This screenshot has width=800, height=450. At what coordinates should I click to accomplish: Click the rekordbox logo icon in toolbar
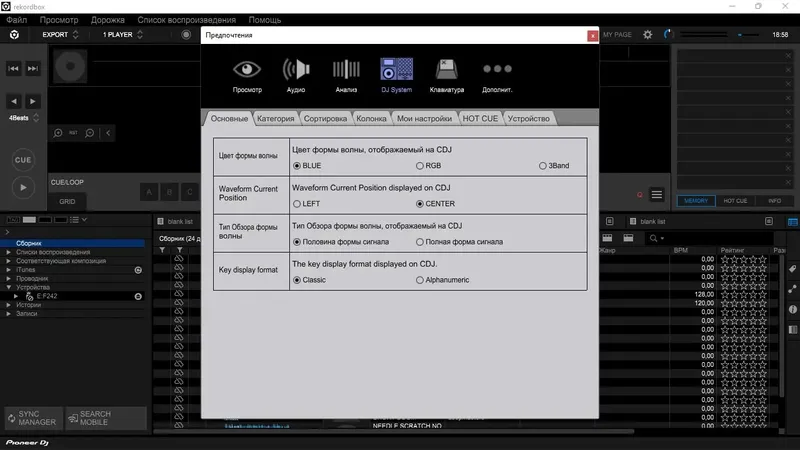[14, 35]
